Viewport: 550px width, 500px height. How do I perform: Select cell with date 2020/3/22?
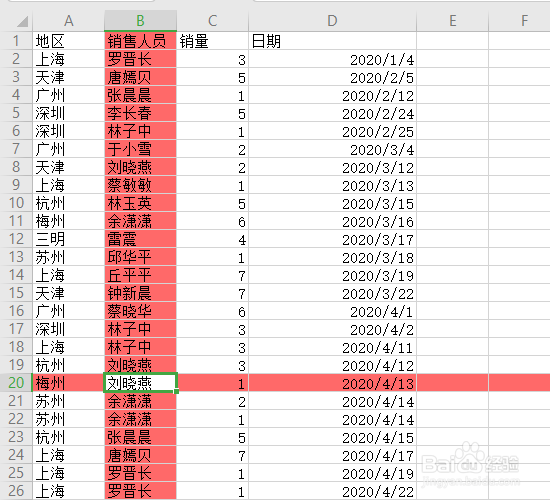(x=332, y=293)
